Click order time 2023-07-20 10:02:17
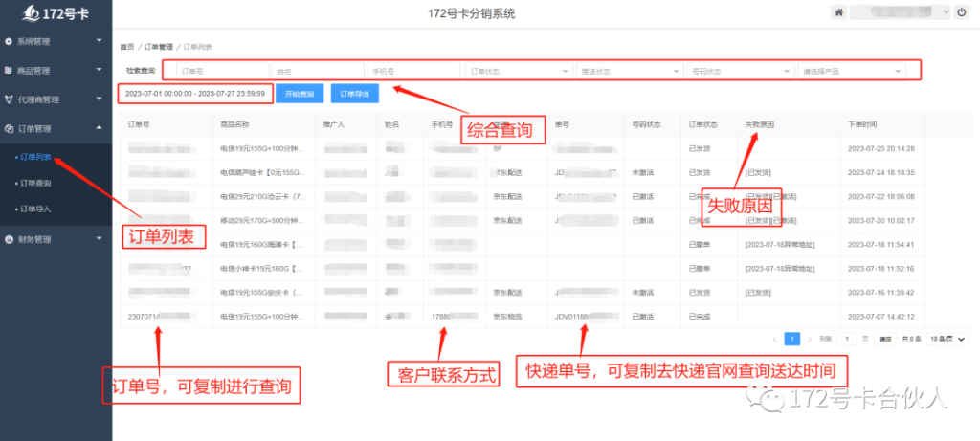The height and width of the screenshot is (441, 980). 881,220
